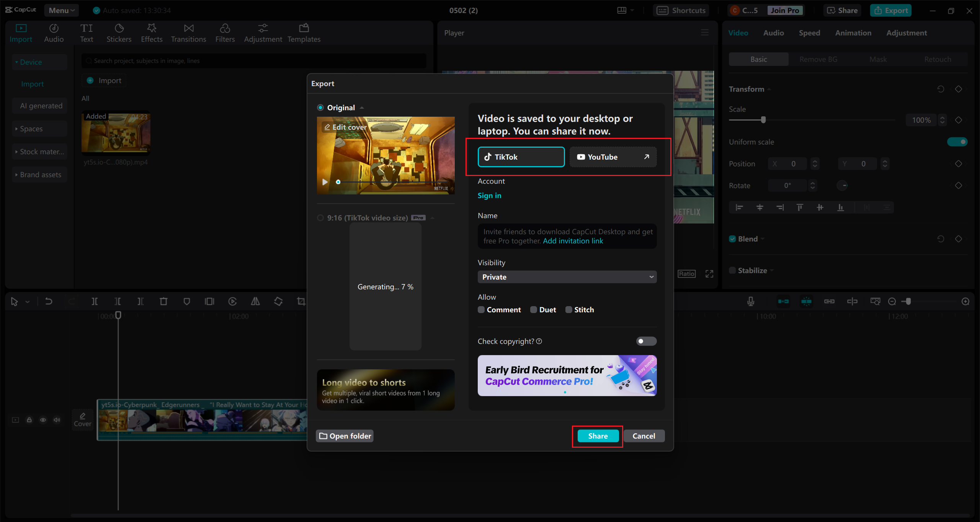Image resolution: width=980 pixels, height=522 pixels.
Task: Open the Stickers panel
Action: point(119,33)
